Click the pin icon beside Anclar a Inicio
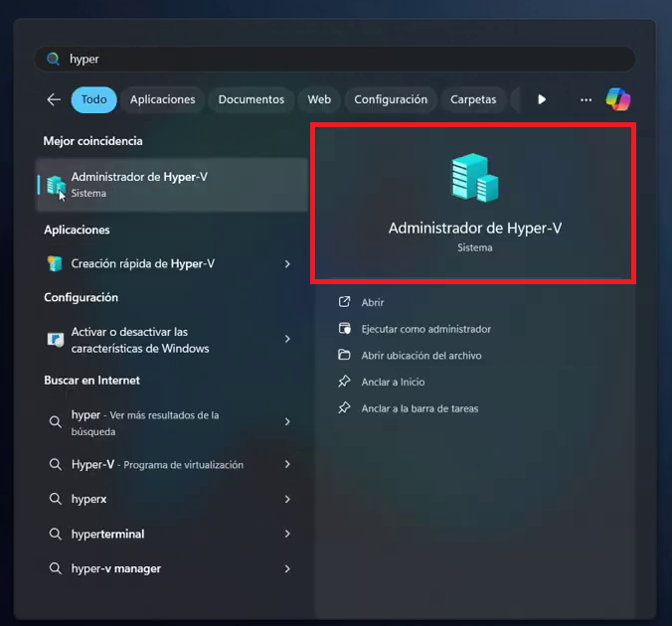This screenshot has width=672, height=626. tap(344, 382)
